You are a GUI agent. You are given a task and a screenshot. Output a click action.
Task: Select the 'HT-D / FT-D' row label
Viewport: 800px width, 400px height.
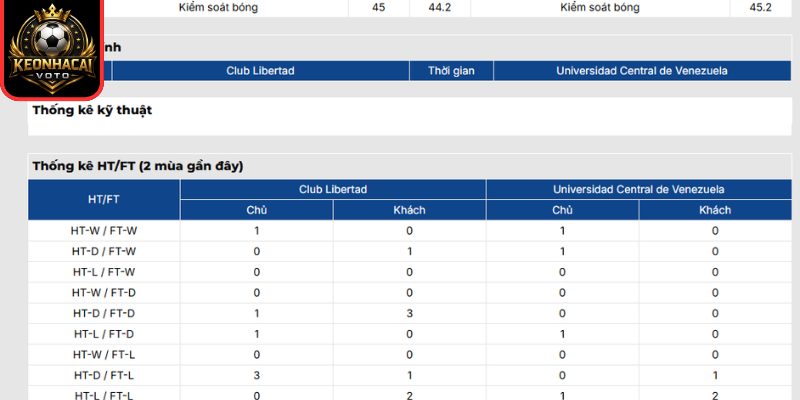[x=104, y=313]
